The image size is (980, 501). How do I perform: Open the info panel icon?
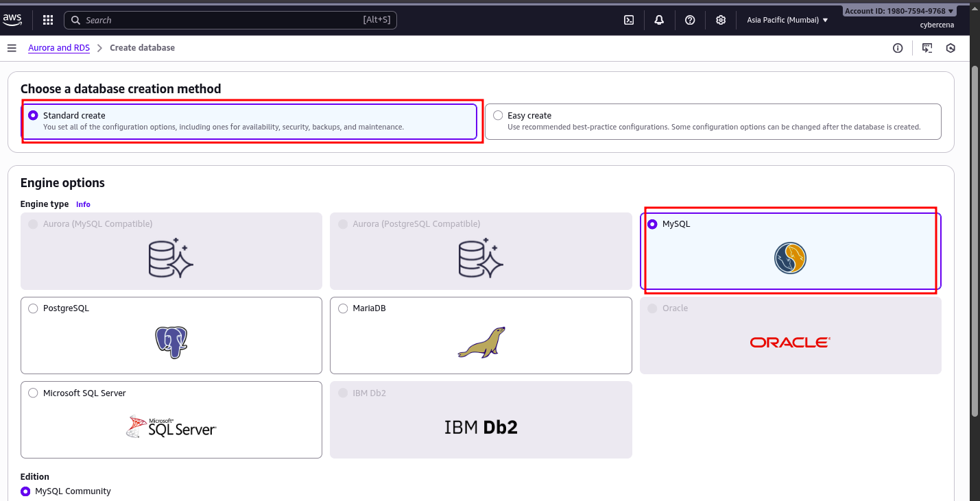(898, 48)
